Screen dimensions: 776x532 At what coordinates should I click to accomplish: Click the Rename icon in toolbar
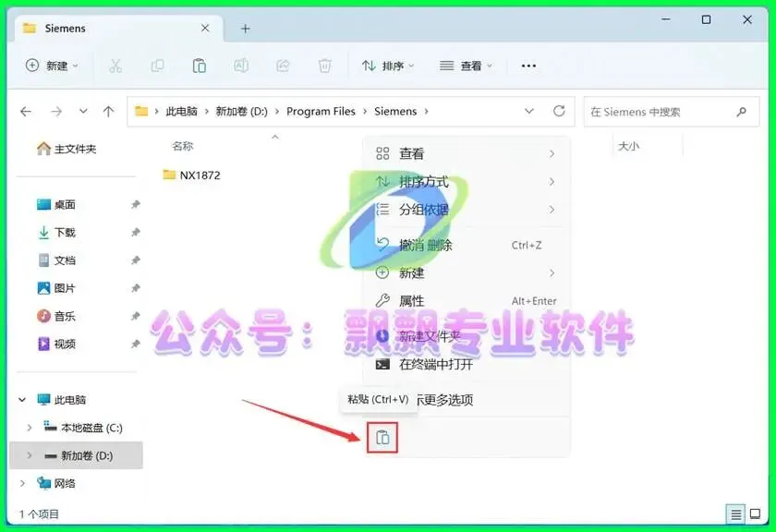coord(241,66)
